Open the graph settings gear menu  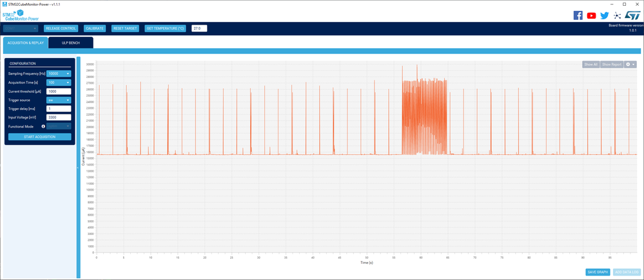(630, 64)
